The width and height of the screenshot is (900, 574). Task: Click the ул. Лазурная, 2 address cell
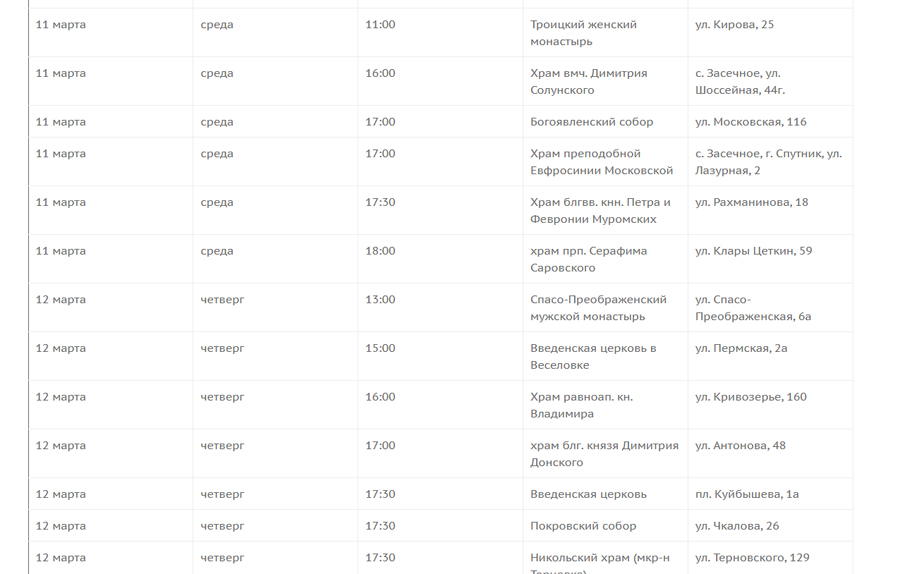coord(768,162)
